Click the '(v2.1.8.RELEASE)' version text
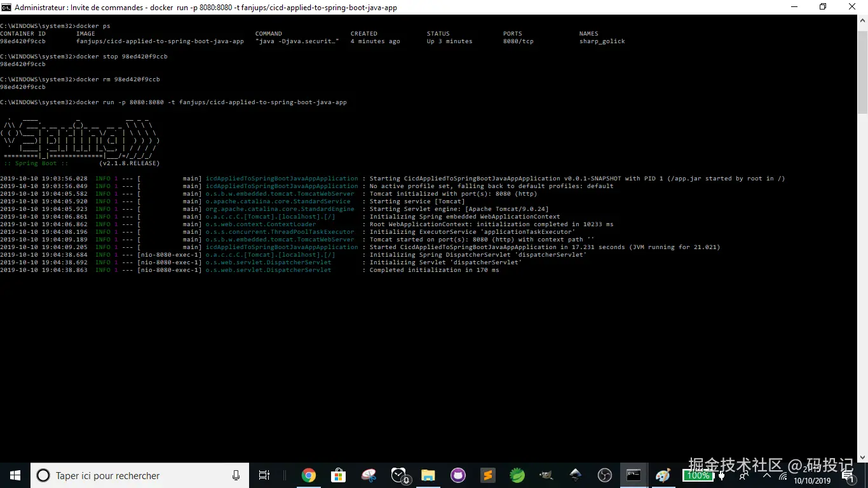Viewport: 868px width, 488px height. [130, 163]
